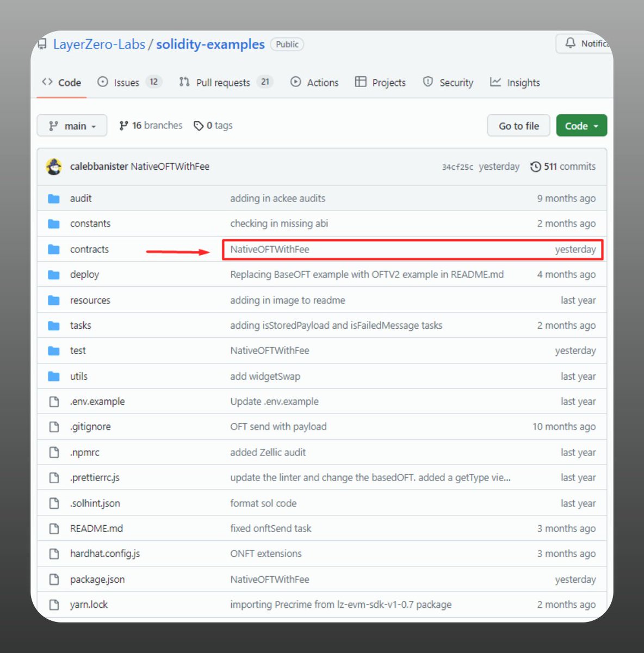This screenshot has height=653, width=644.
Task: Click the commits history clock icon
Action: click(x=536, y=167)
